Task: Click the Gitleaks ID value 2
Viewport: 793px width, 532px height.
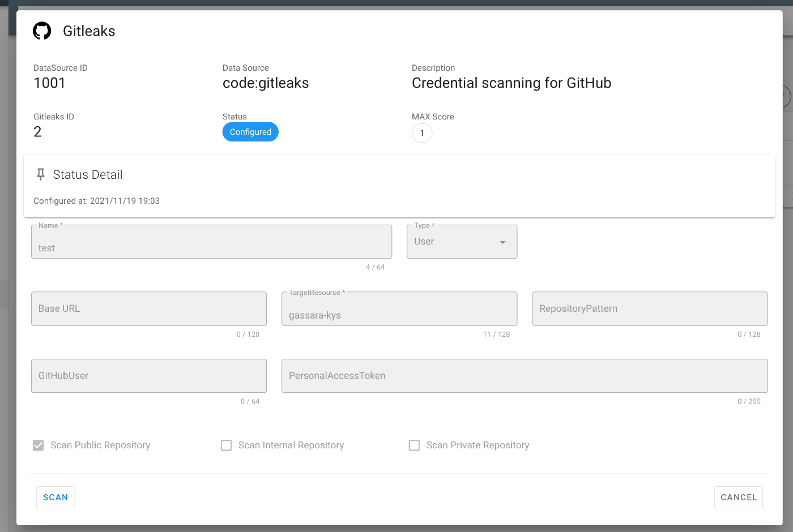Action: (37, 132)
